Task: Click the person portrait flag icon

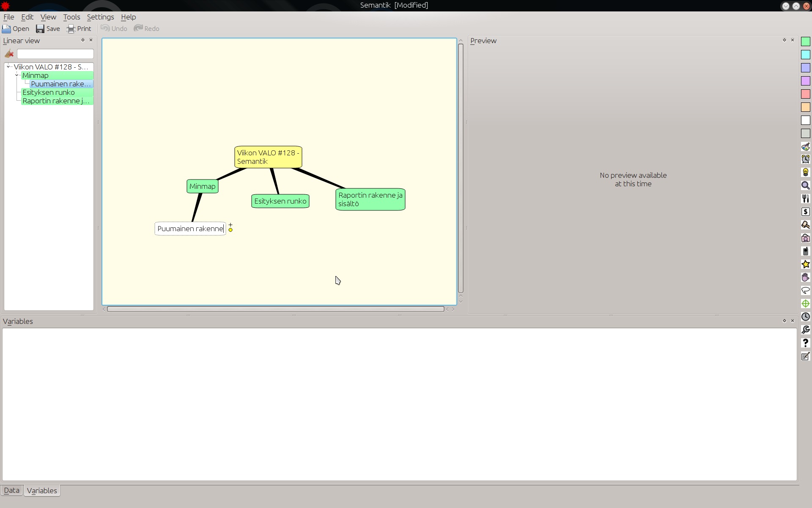Action: point(806,238)
